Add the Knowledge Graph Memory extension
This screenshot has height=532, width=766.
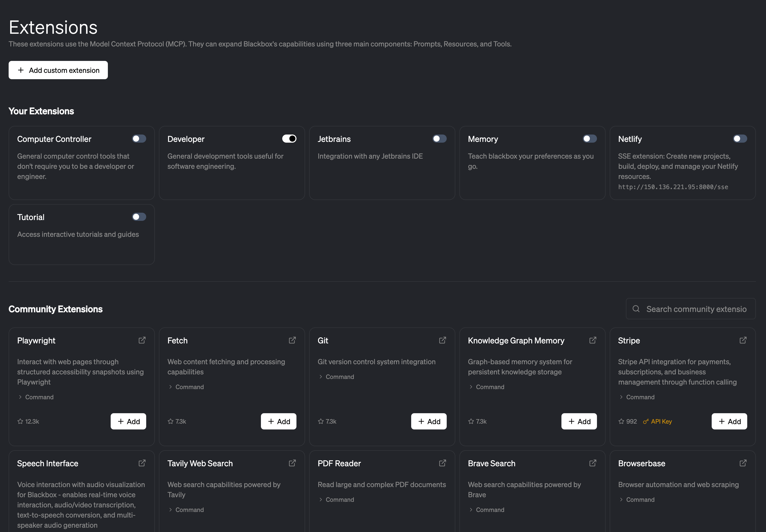click(579, 421)
